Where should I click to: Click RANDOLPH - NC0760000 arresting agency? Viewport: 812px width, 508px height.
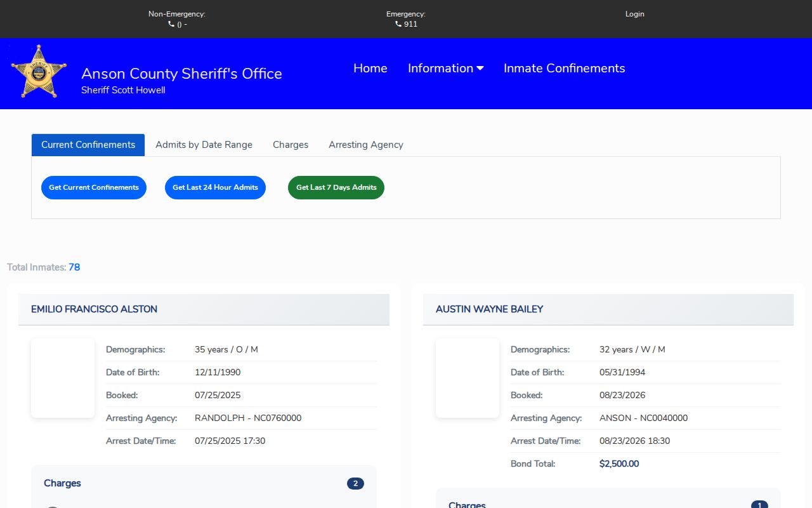click(248, 418)
